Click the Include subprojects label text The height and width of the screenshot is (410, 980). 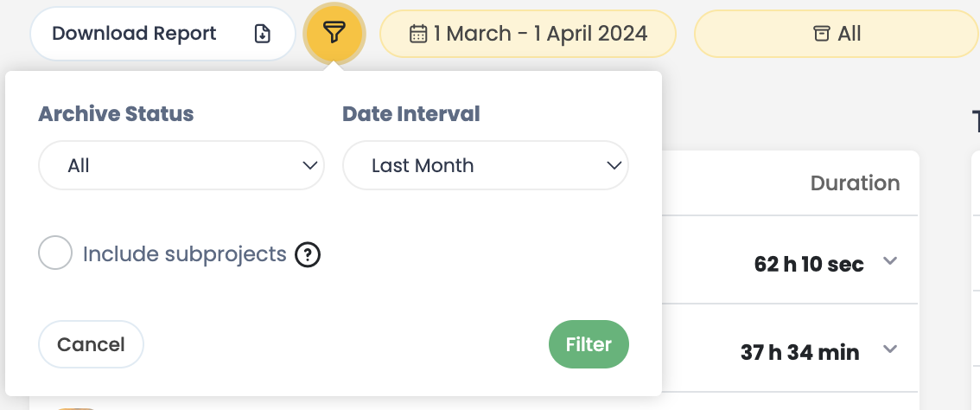coord(184,254)
